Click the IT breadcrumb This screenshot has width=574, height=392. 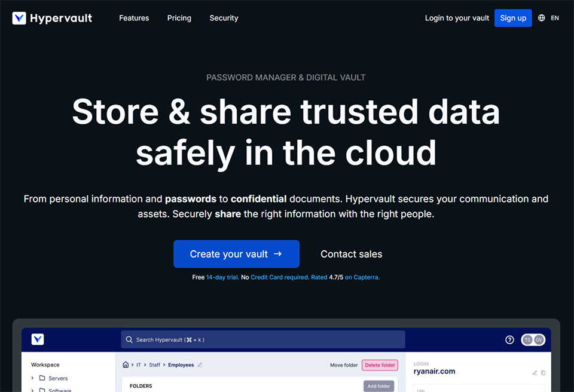click(139, 365)
